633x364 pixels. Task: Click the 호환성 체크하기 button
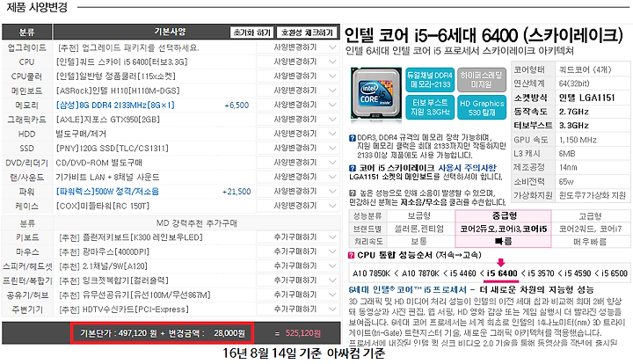[x=307, y=33]
